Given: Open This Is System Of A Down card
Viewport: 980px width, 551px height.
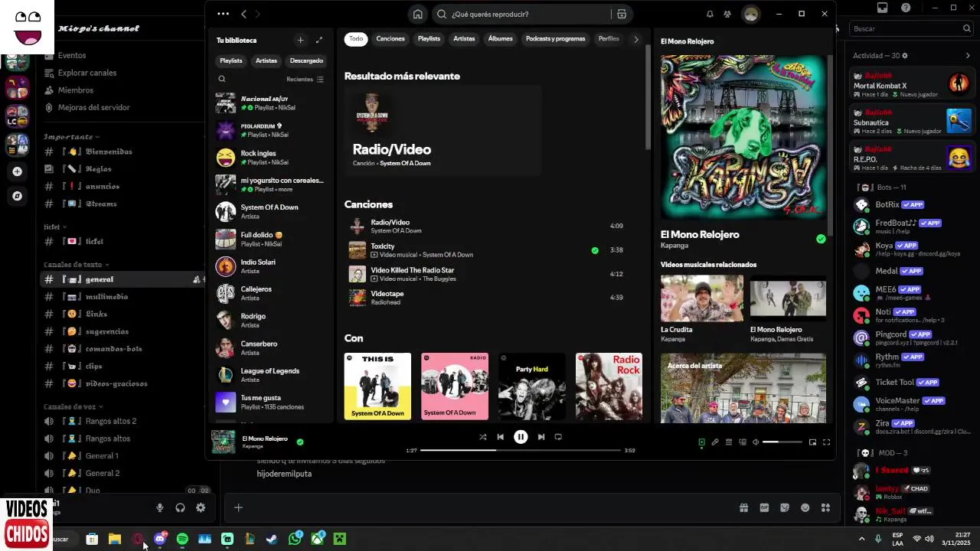Looking at the screenshot, I should tap(377, 386).
